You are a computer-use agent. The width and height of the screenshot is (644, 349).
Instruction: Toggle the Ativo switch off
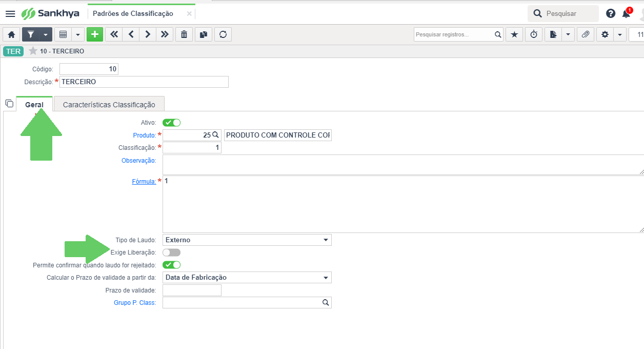pos(171,123)
